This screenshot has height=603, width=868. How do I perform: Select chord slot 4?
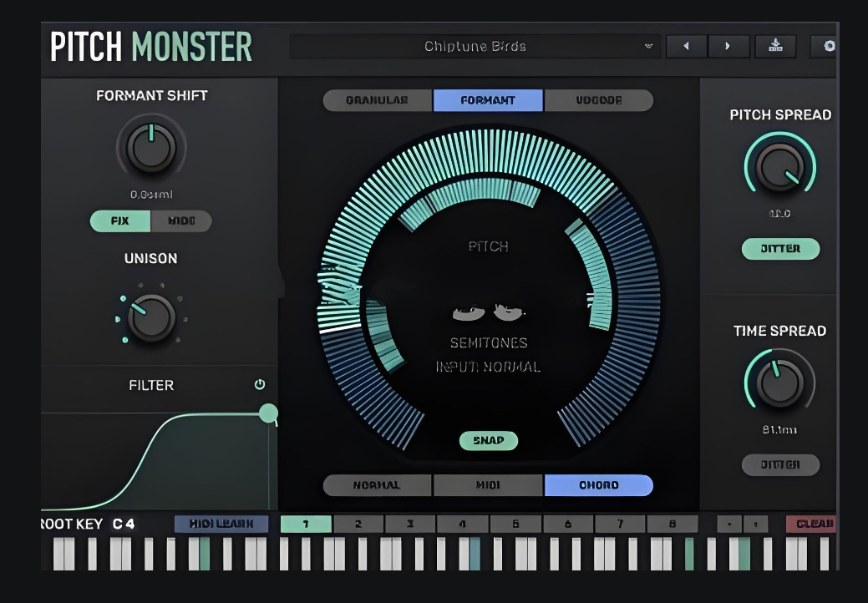[x=462, y=524]
